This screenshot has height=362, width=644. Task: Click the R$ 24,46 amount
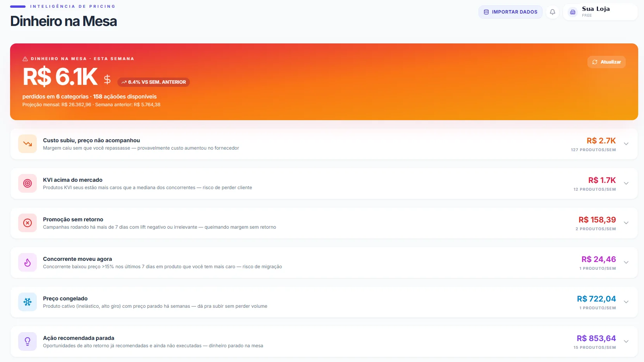(x=599, y=259)
